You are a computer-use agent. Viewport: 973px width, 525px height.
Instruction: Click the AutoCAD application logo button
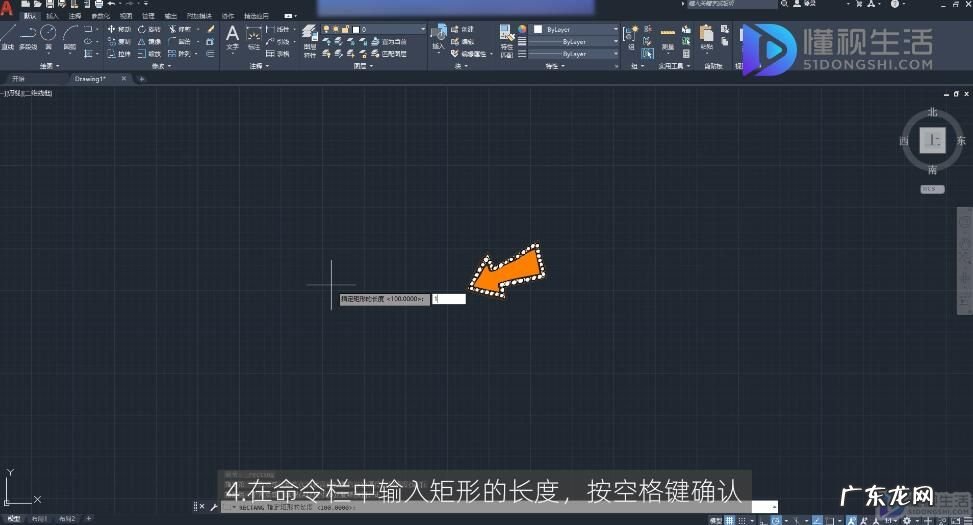6,9
